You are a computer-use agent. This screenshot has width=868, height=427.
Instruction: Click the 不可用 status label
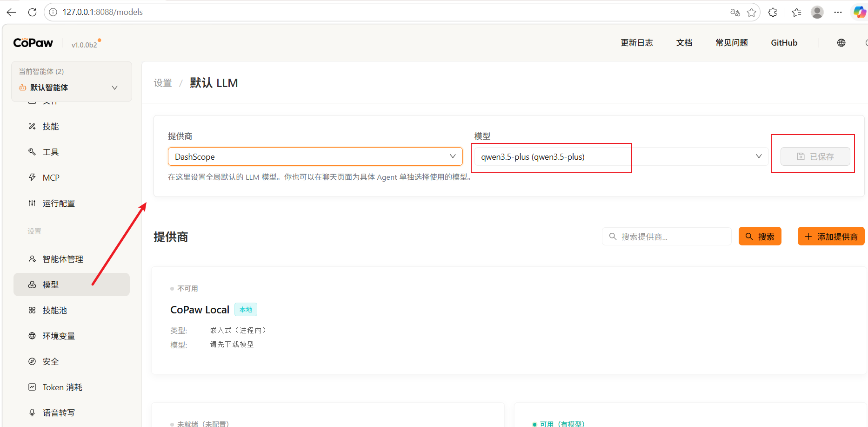coord(187,289)
